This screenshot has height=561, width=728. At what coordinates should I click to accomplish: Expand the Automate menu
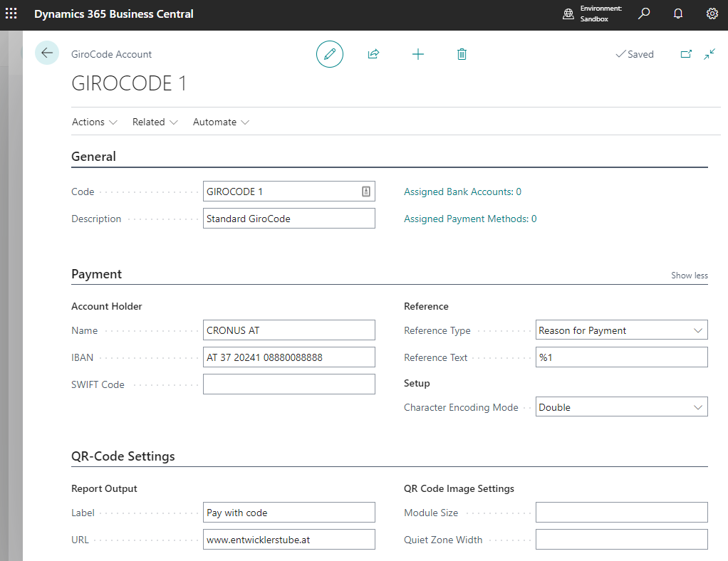[x=221, y=122]
